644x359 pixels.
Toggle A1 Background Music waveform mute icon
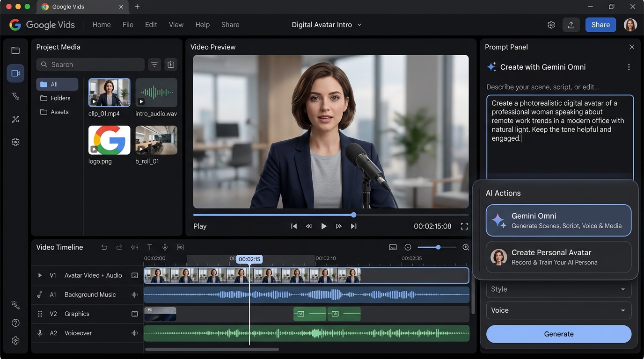click(135, 294)
